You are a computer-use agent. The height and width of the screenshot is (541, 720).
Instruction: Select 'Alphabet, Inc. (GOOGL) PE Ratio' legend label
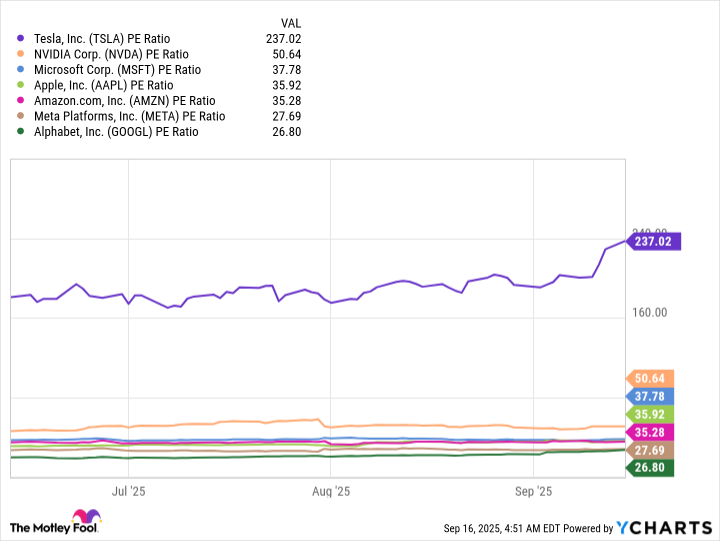[116, 132]
